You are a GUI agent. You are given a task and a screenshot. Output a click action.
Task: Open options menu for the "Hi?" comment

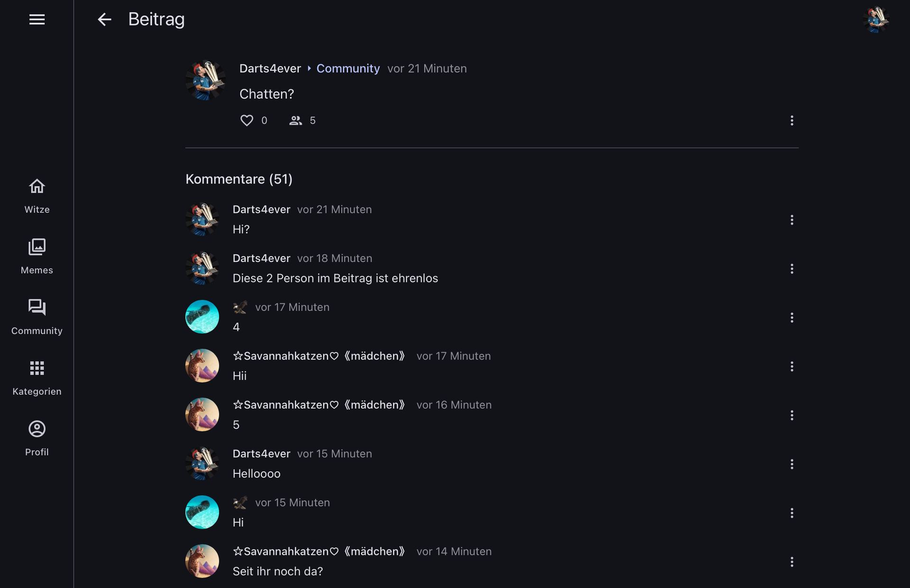pos(792,220)
